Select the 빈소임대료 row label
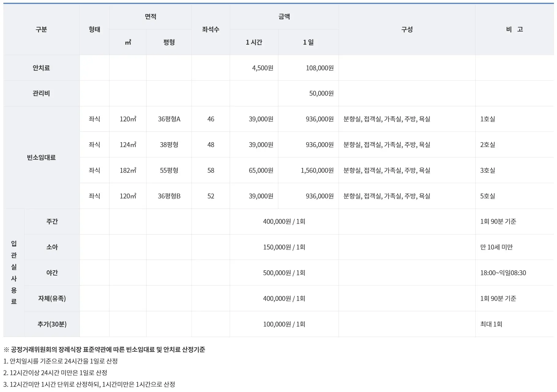Screen dimensions: 557x392 (x=41, y=158)
